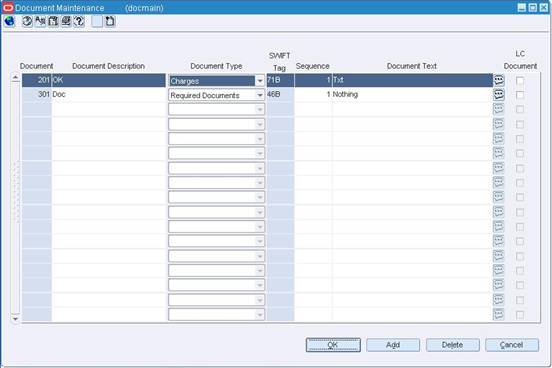Tick LC Document checkbox for row 301

click(520, 95)
